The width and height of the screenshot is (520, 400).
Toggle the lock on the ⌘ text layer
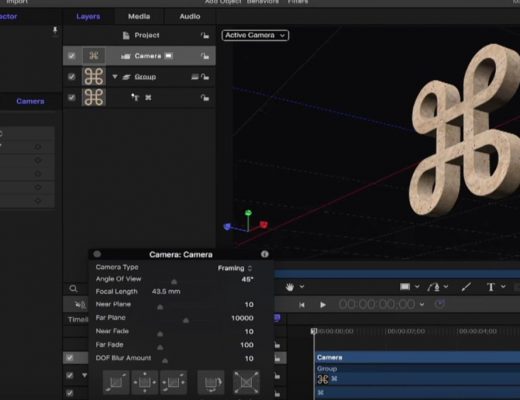point(205,98)
